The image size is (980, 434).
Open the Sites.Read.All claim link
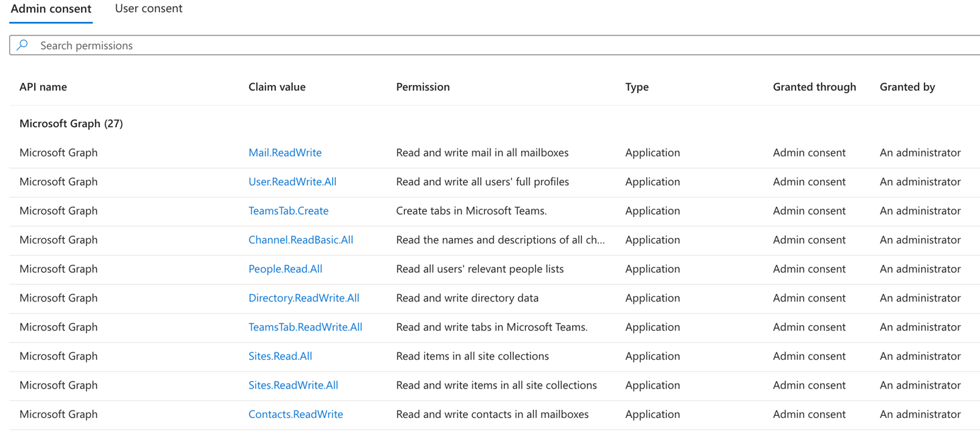280,356
